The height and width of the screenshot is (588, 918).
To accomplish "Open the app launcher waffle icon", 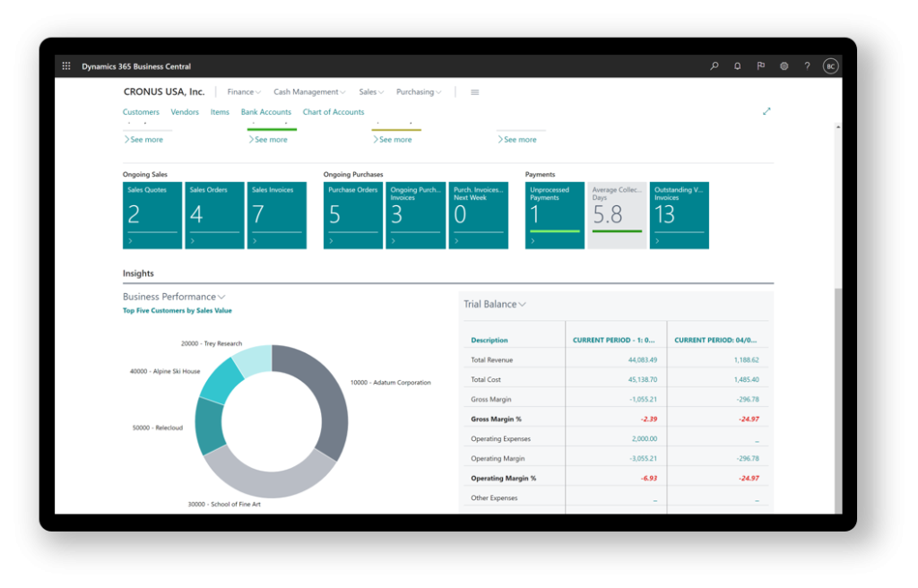I will pos(66,66).
